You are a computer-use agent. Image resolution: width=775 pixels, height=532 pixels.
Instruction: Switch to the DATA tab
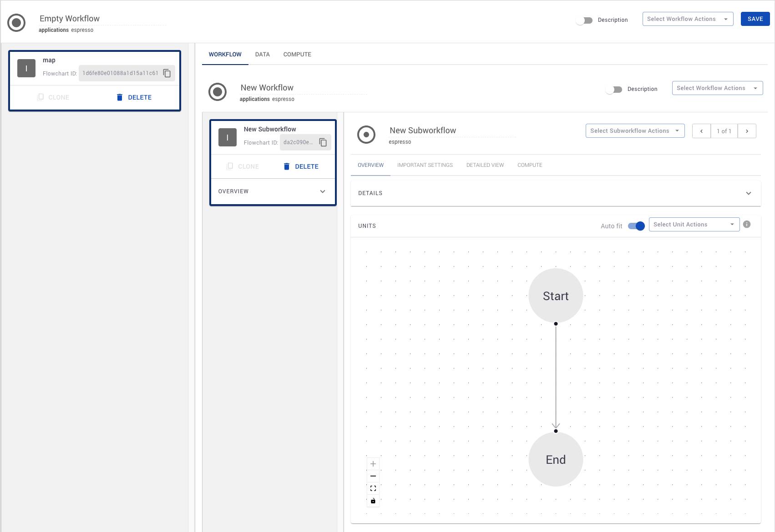pyautogui.click(x=262, y=54)
